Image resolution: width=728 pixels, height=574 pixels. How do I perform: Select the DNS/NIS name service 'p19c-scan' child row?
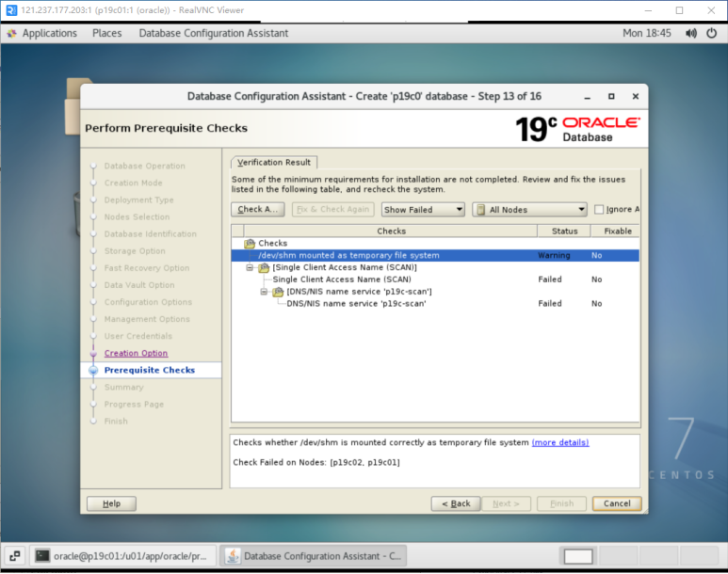tap(356, 304)
